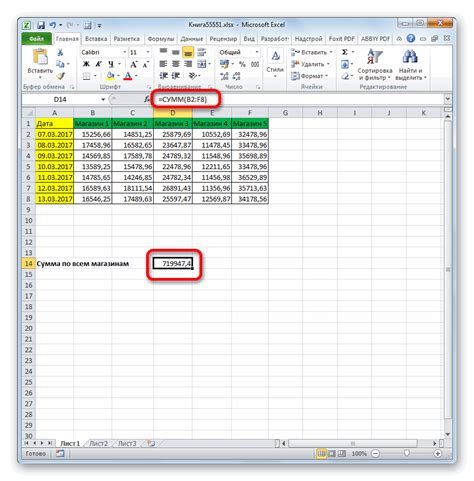Apply the yellow fill color bucket
This screenshot has width=474, height=481.
click(x=110, y=76)
